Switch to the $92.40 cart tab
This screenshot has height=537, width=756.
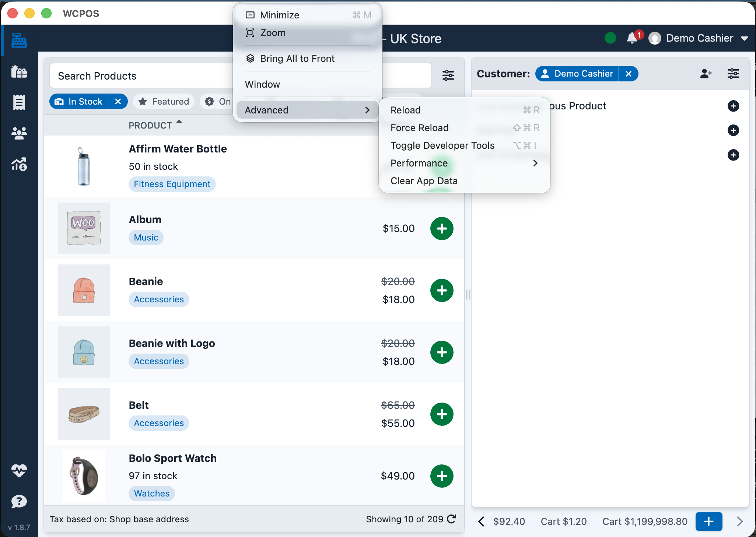click(x=509, y=521)
